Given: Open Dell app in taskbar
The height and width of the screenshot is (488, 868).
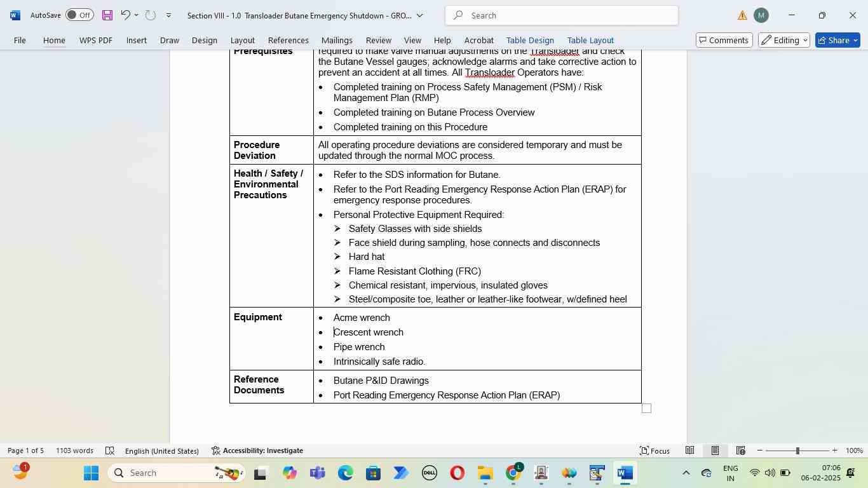Looking at the screenshot, I should pos(429,473).
